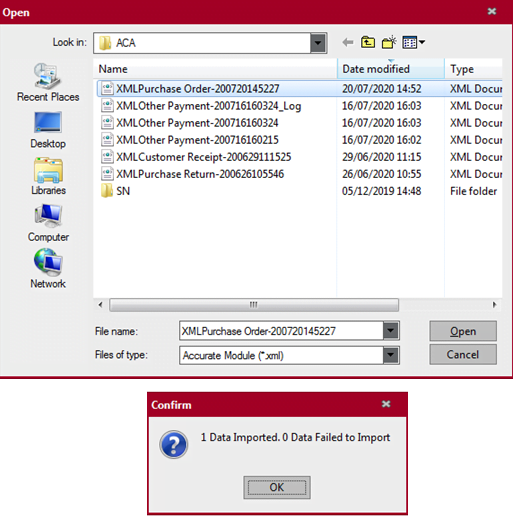The width and height of the screenshot is (515, 517).
Task: Expand the Files of type dropdown
Action: coord(391,355)
